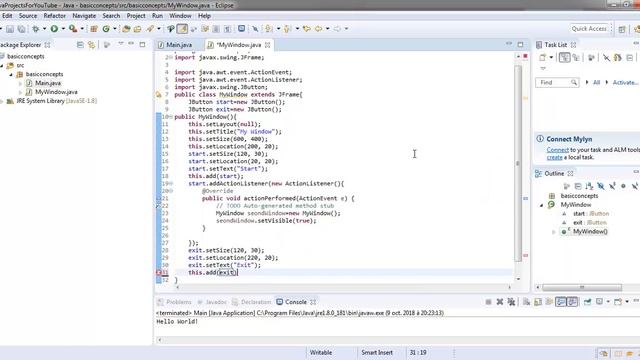Image resolution: width=640 pixels, height=360 pixels.
Task: Open the New Java Class dropdown arrow
Action: [115, 29]
